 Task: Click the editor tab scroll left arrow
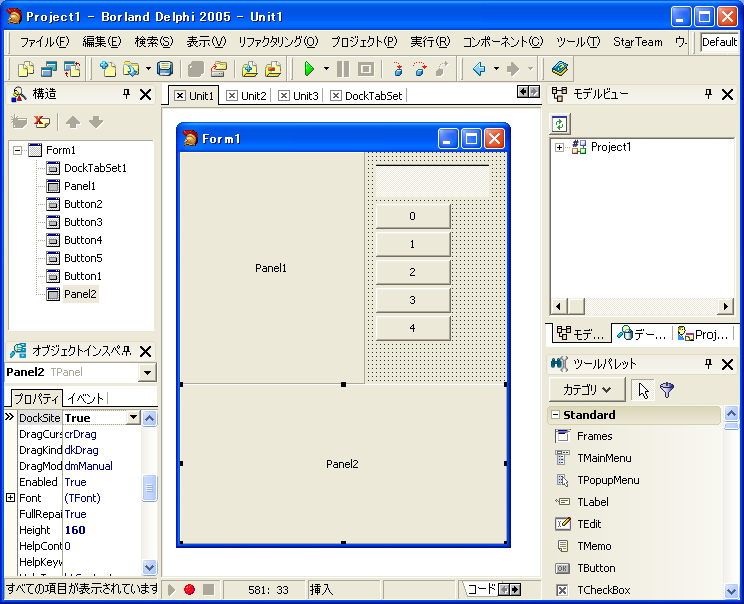coord(522,92)
